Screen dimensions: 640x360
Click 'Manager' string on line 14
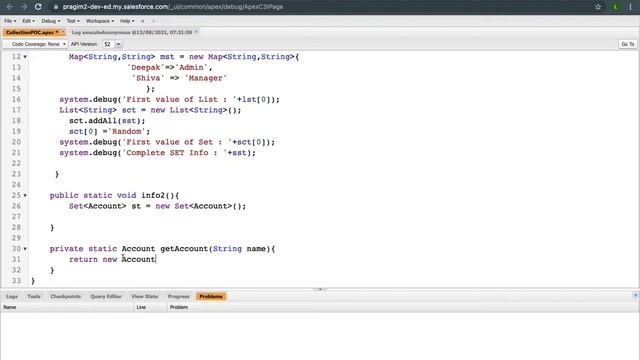(x=206, y=78)
